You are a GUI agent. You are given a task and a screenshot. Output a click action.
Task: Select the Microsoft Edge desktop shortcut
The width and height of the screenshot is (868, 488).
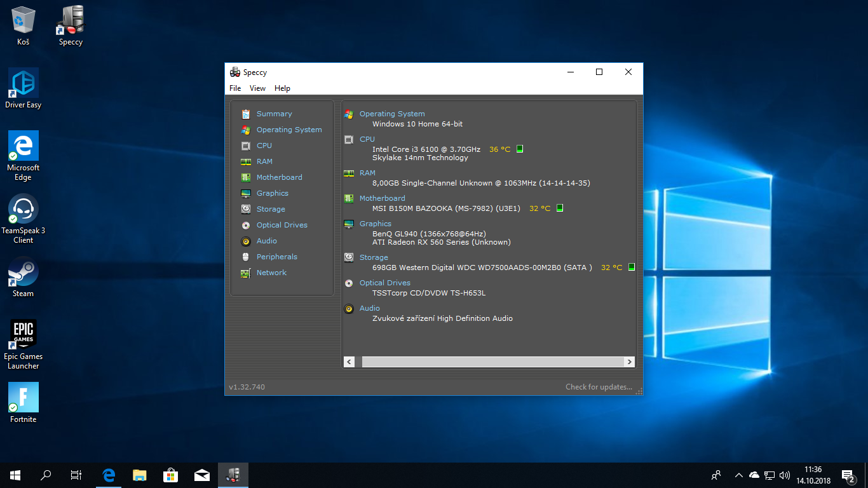pyautogui.click(x=24, y=156)
